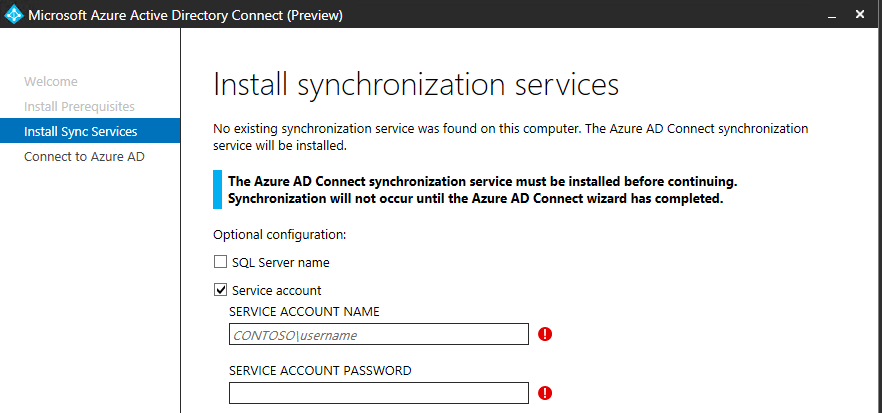The height and width of the screenshot is (413, 882).
Task: Uncheck the Service account checkbox
Action: 220,291
